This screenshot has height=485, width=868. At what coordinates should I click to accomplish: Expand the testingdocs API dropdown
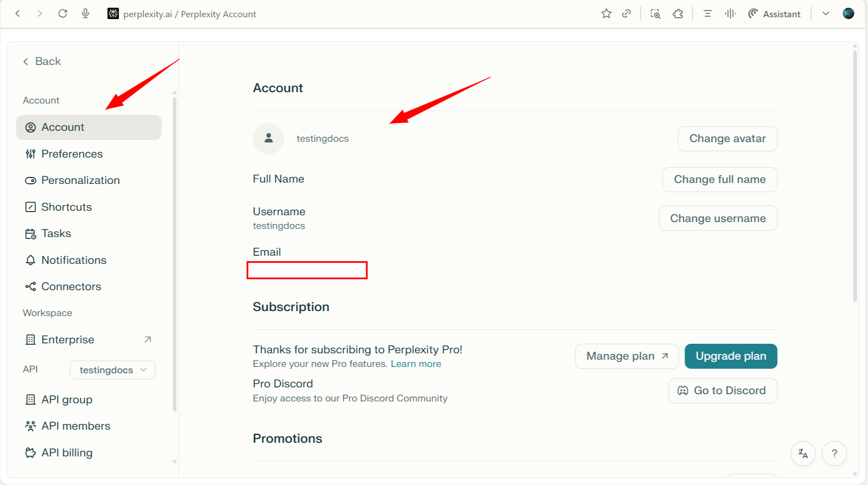tap(113, 370)
